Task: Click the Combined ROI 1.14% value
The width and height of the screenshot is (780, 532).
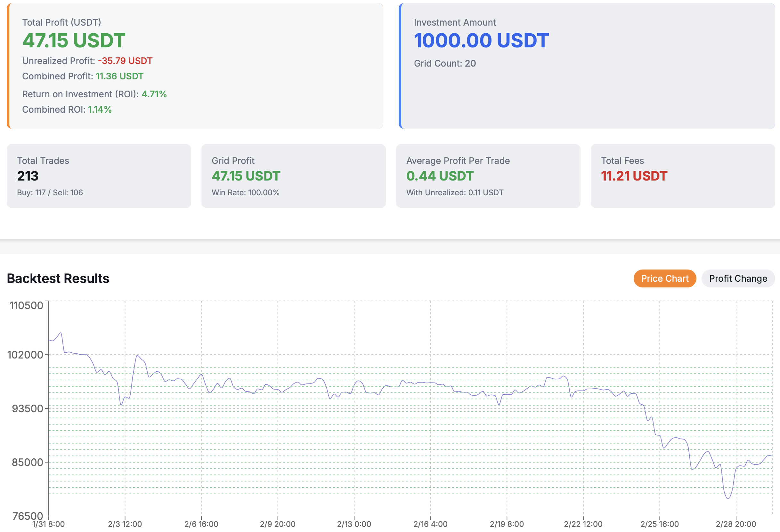Action: pos(100,109)
